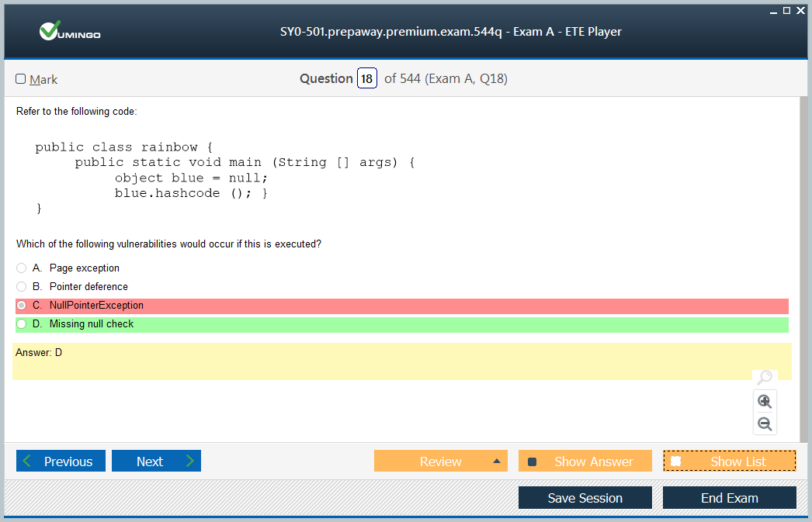Screen dimensions: 812x522
Task: Click the Save Session button
Action: click(585, 498)
